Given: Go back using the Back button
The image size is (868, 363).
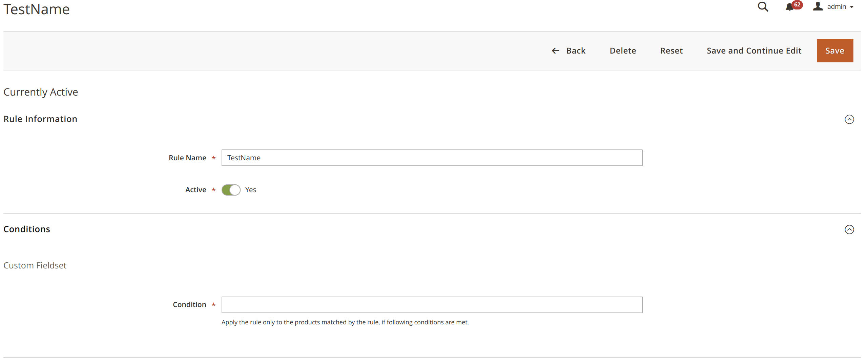Looking at the screenshot, I should point(576,51).
